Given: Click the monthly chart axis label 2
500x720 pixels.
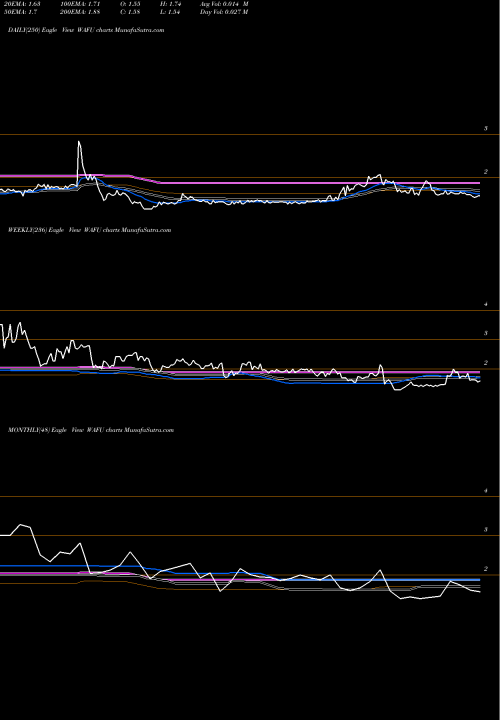Looking at the screenshot, I should click(x=486, y=569).
